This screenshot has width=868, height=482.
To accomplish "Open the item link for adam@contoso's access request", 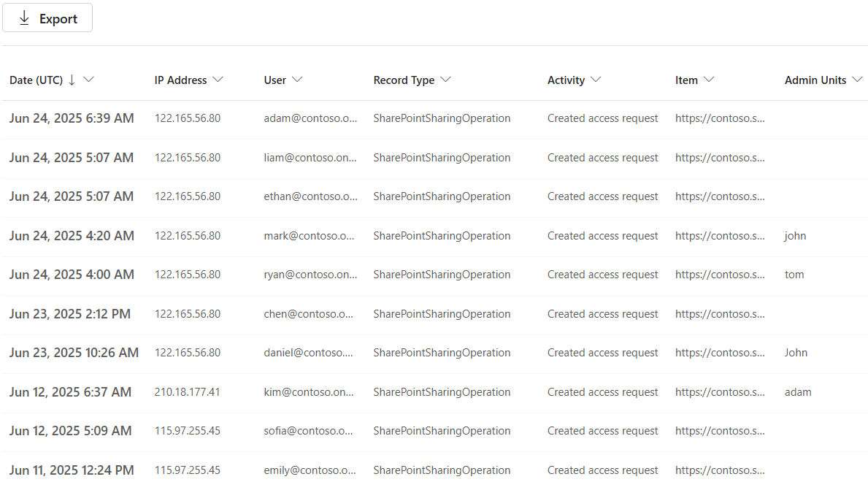I will [x=721, y=118].
